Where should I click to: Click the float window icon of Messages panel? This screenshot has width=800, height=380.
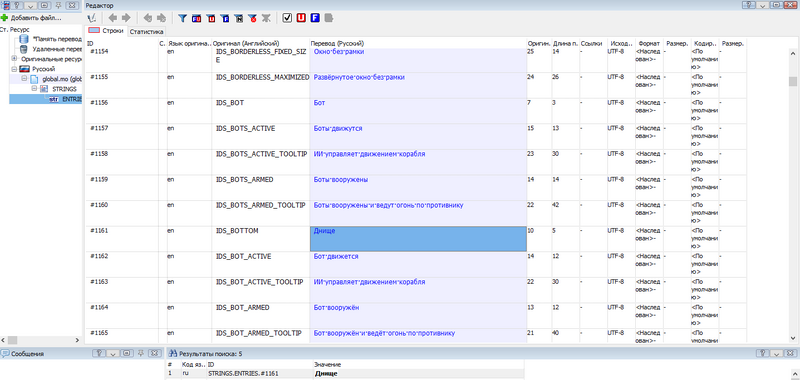pos(128,353)
